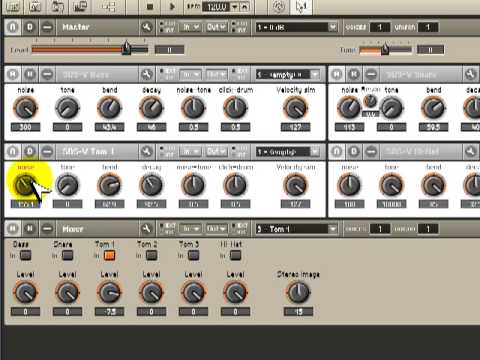Click the noise knob on the Bass panel
The width and height of the screenshot is (480, 360).
pyautogui.click(x=25, y=108)
